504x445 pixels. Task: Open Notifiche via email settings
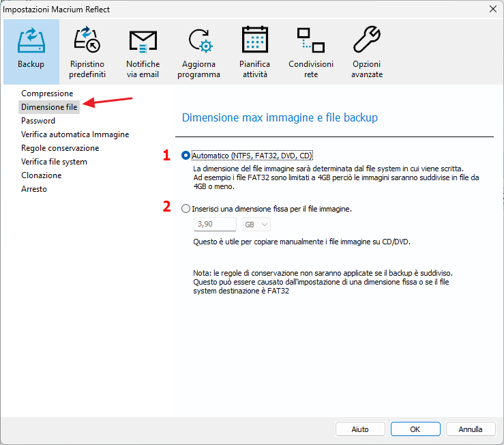(x=143, y=51)
